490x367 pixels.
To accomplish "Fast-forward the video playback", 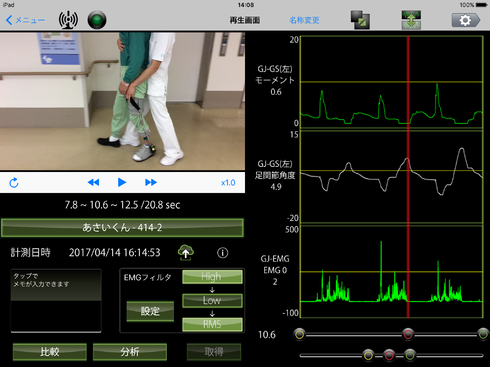I will 151,182.
